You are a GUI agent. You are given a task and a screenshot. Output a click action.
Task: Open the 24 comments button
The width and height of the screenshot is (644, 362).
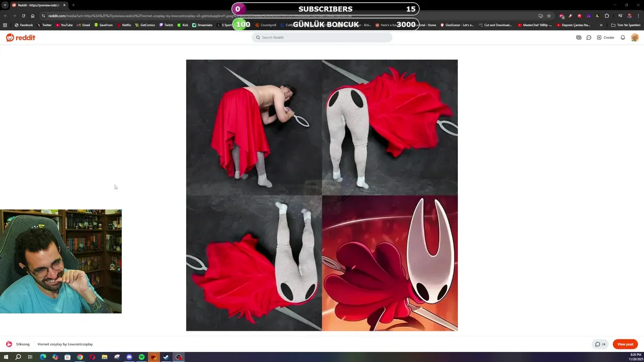click(600, 344)
